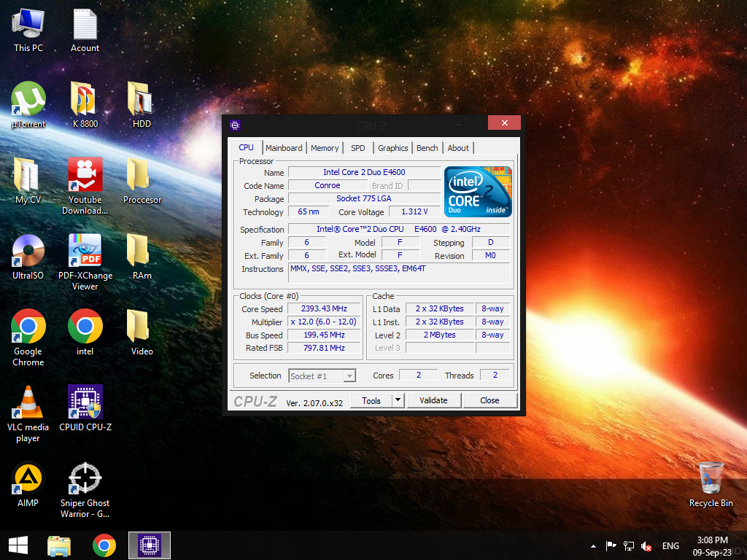Click the Windows Start button
This screenshot has height=560, width=747.
[x=17, y=545]
